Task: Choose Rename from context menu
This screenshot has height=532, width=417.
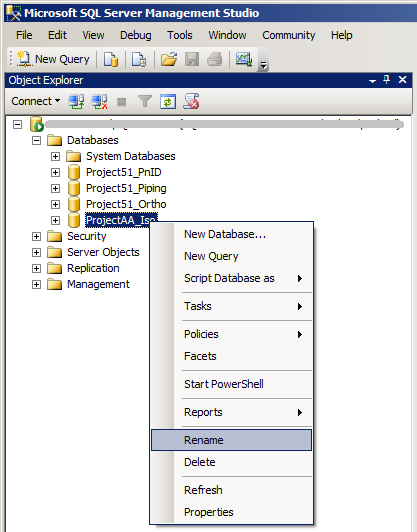Action: [x=231, y=440]
